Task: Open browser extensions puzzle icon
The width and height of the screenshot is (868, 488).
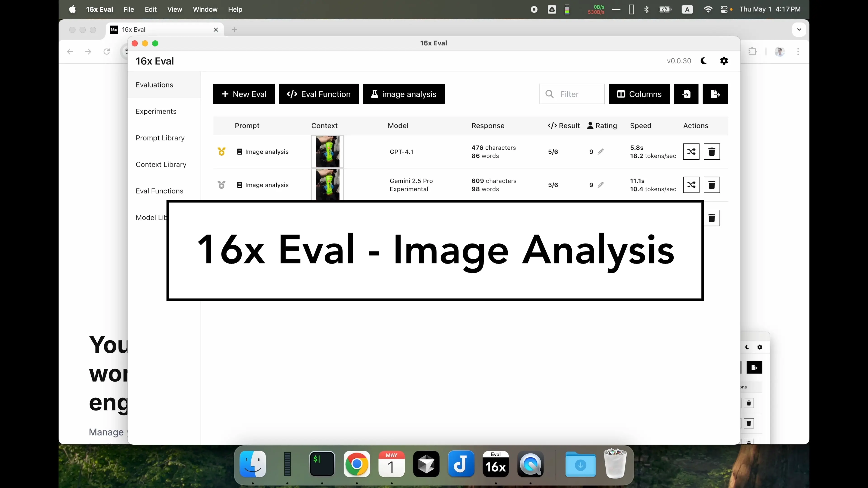Action: (x=752, y=52)
